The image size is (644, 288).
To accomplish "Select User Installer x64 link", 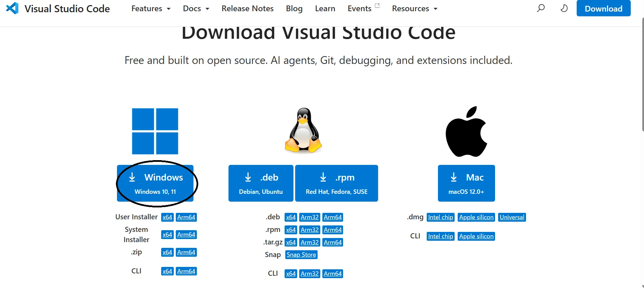I will (167, 217).
